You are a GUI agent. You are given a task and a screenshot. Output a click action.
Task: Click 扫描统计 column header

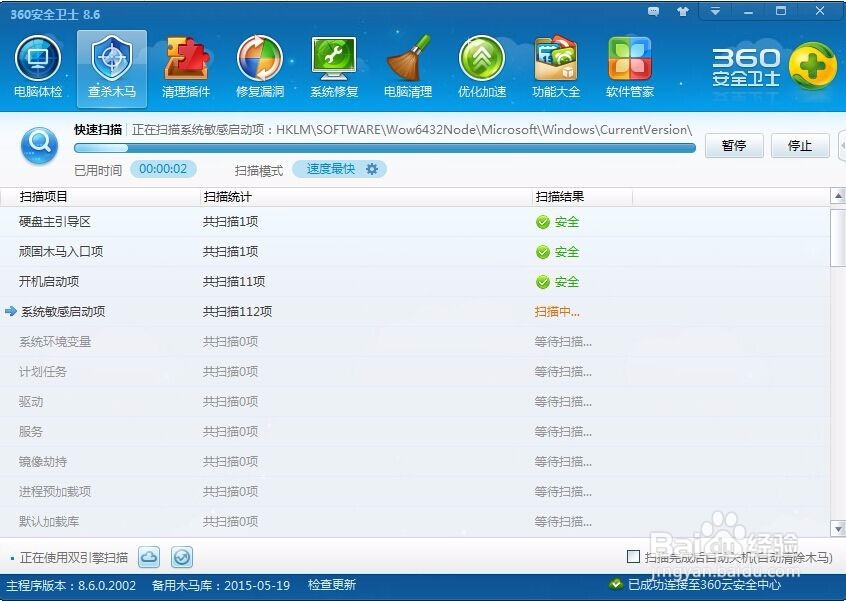366,197
